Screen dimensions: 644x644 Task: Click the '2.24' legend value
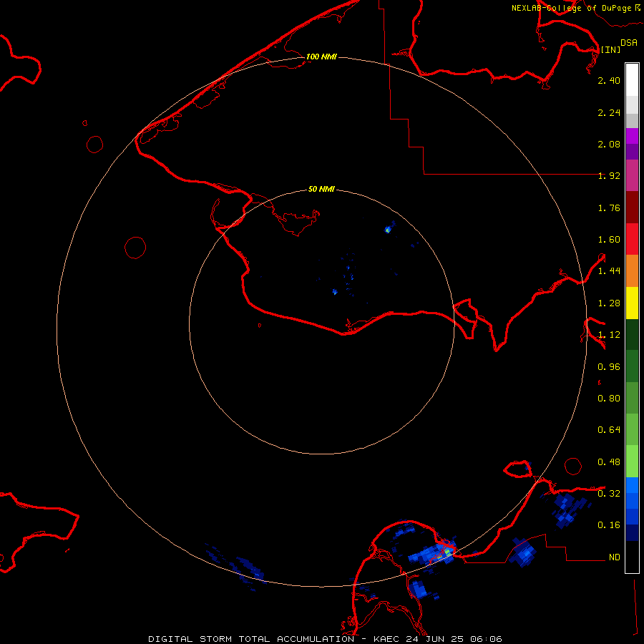(609, 112)
